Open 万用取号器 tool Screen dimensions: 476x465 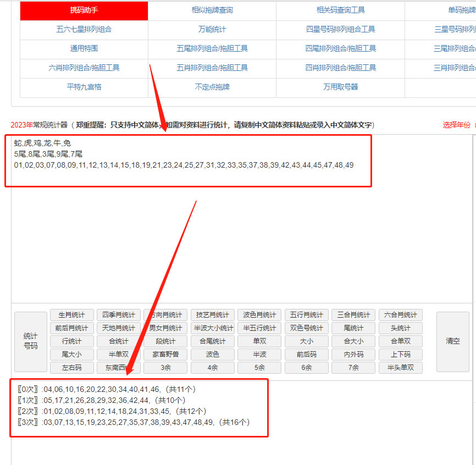pyautogui.click(x=340, y=87)
